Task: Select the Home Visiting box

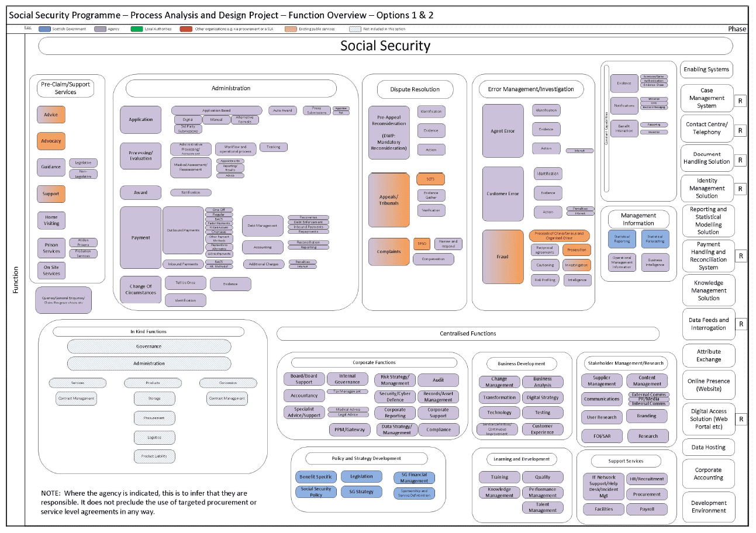Action: [x=51, y=220]
